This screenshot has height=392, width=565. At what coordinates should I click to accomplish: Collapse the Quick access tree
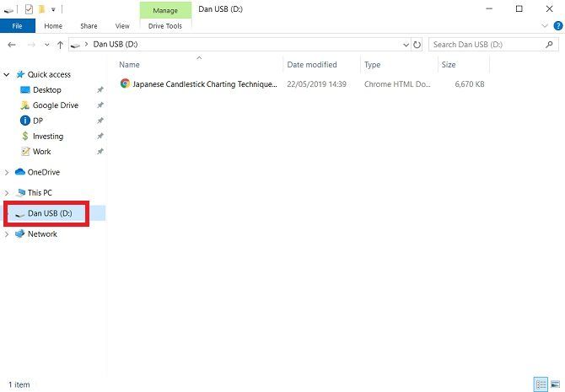[x=8, y=74]
